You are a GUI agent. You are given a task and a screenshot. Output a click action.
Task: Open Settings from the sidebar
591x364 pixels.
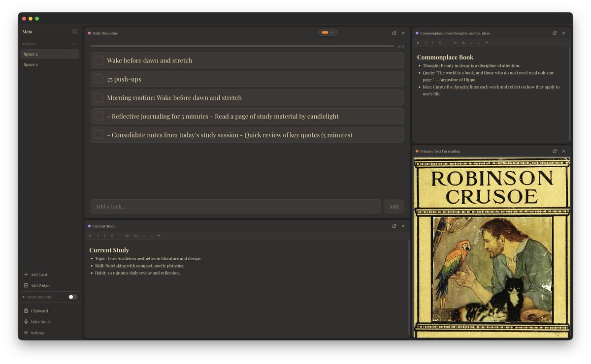click(34, 333)
